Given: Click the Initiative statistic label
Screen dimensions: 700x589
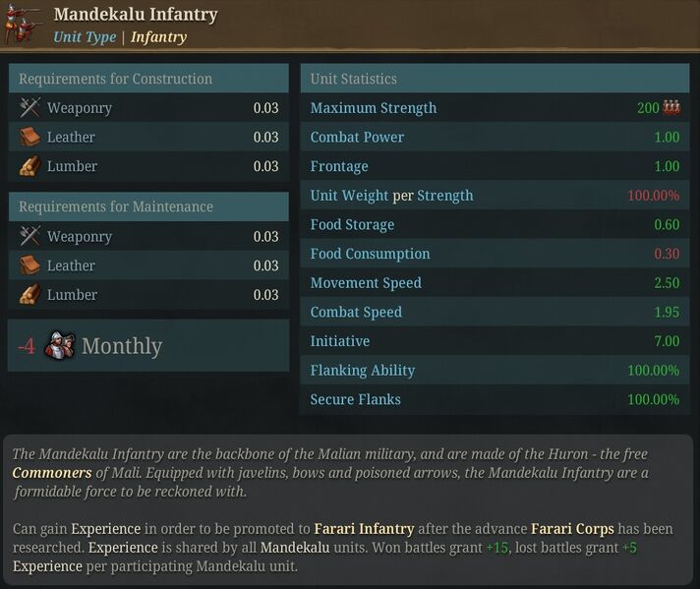Looking at the screenshot, I should (x=340, y=341).
